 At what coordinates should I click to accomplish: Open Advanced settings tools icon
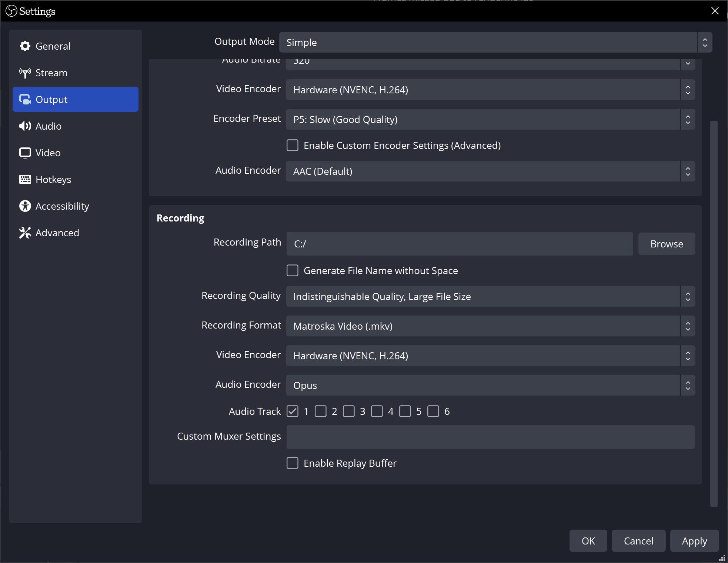click(x=25, y=233)
